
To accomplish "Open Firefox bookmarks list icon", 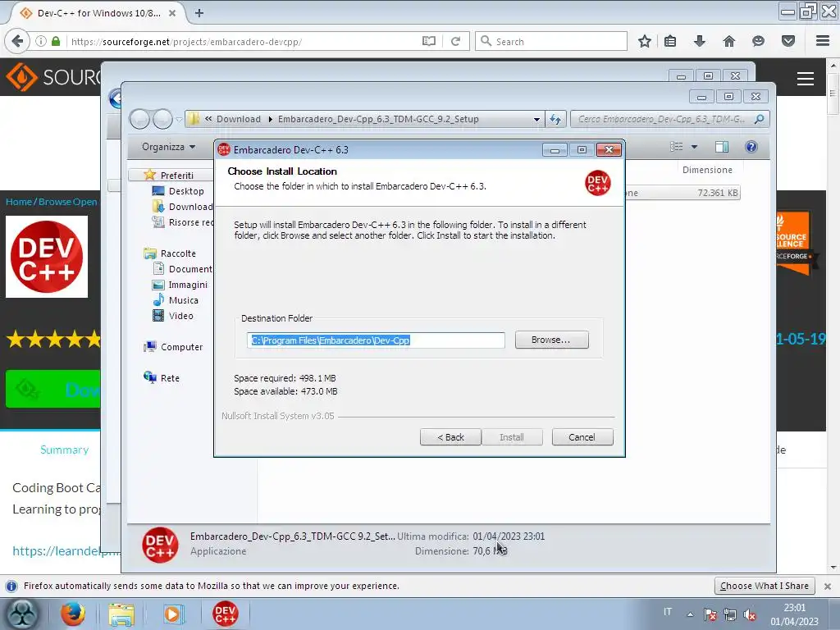I will [x=670, y=41].
